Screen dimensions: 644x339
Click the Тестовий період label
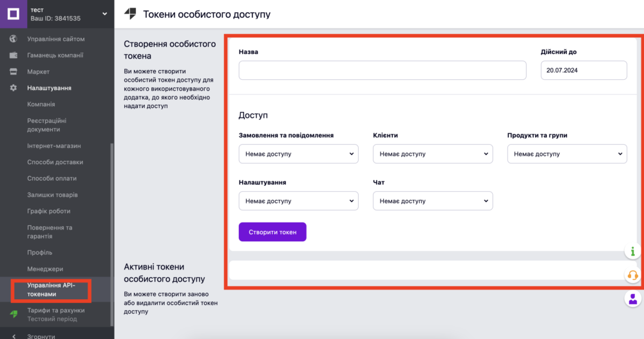coord(52,319)
